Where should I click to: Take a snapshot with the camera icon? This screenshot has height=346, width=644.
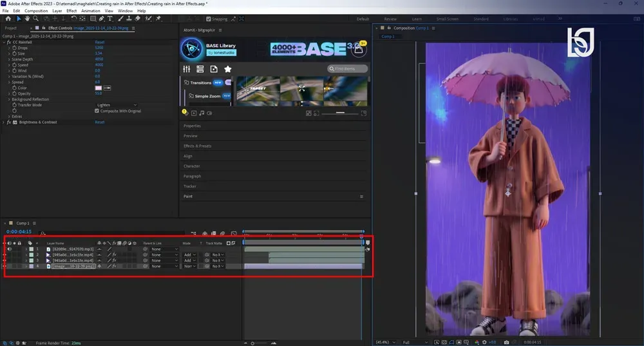tap(506, 342)
